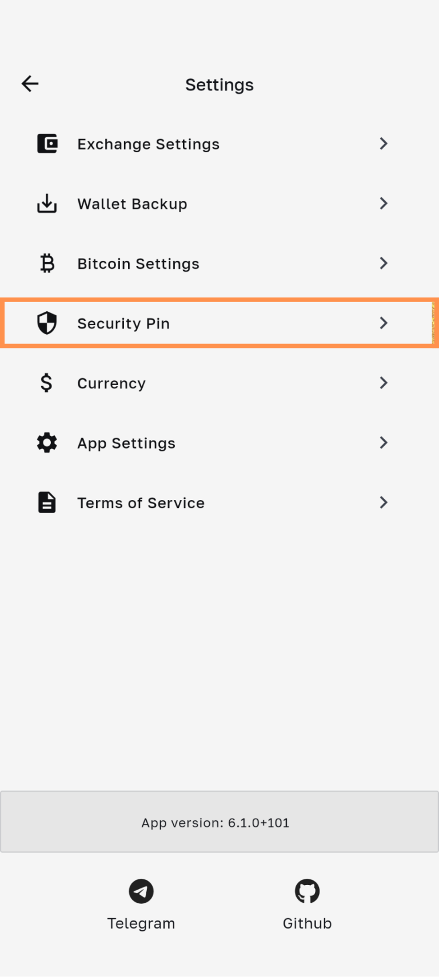This screenshot has width=439, height=980.
Task: Click the Wallet Backup download icon
Action: pos(47,204)
